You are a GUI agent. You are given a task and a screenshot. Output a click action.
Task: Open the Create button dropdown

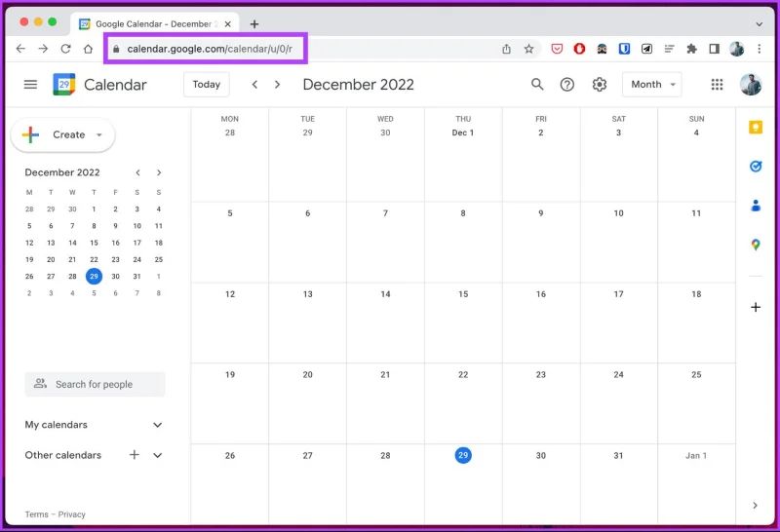(62, 134)
